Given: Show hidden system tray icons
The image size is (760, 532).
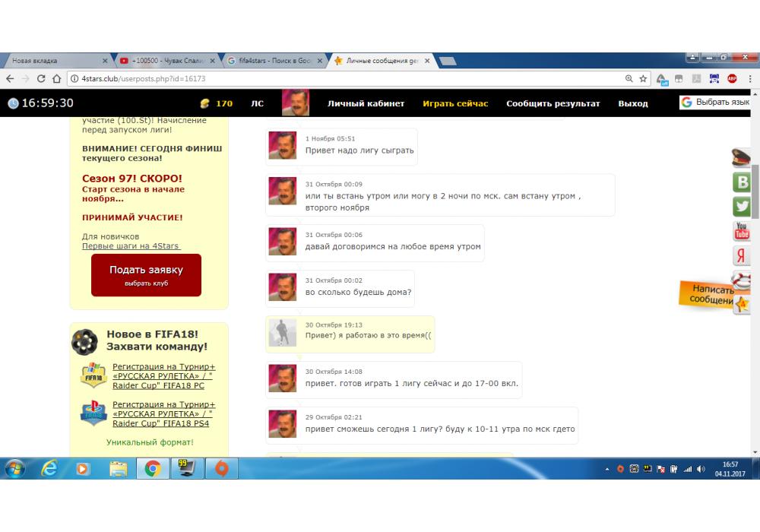Looking at the screenshot, I should coord(607,470).
